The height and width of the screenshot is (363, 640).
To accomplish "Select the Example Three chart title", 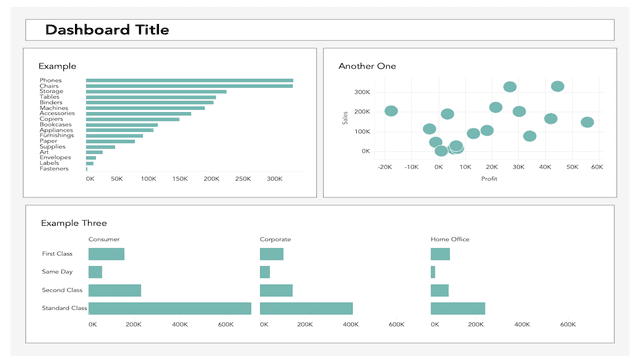I will pyautogui.click(x=74, y=223).
